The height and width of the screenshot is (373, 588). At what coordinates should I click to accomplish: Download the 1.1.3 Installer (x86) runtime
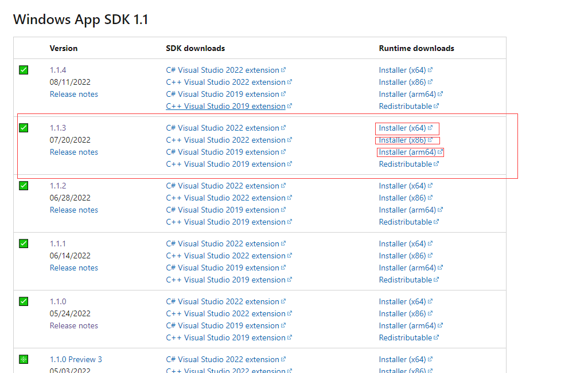[406, 140]
